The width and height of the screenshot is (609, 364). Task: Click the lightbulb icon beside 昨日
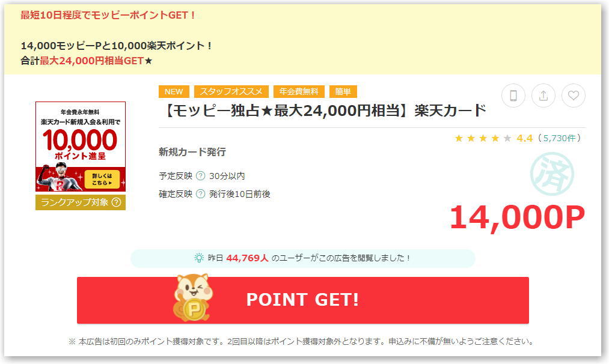[x=199, y=258]
